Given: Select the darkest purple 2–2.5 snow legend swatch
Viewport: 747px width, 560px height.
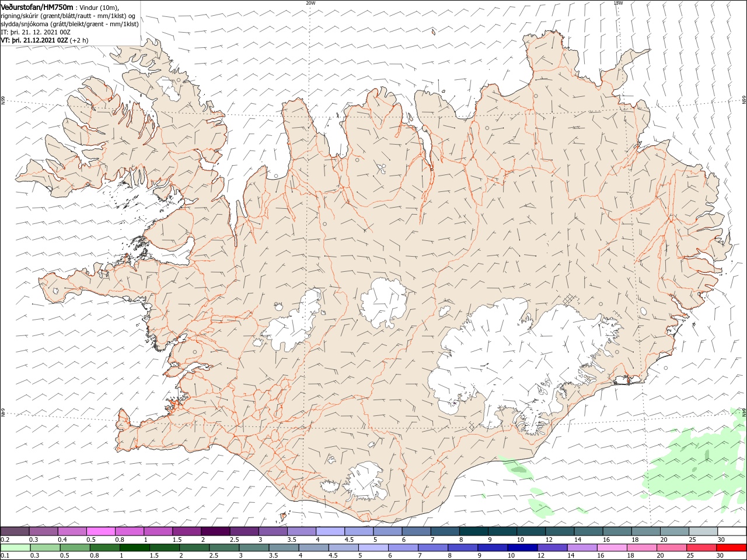Looking at the screenshot, I should [x=215, y=531].
